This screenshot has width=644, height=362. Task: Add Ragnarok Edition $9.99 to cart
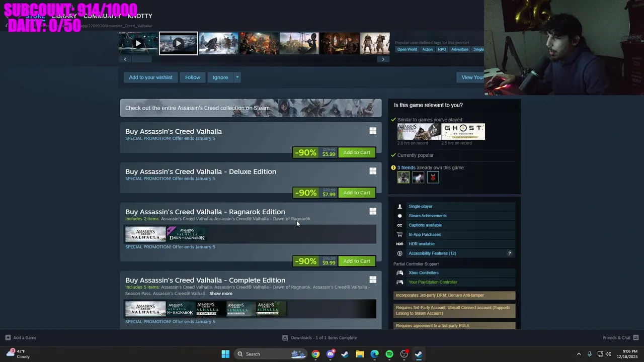click(x=357, y=261)
